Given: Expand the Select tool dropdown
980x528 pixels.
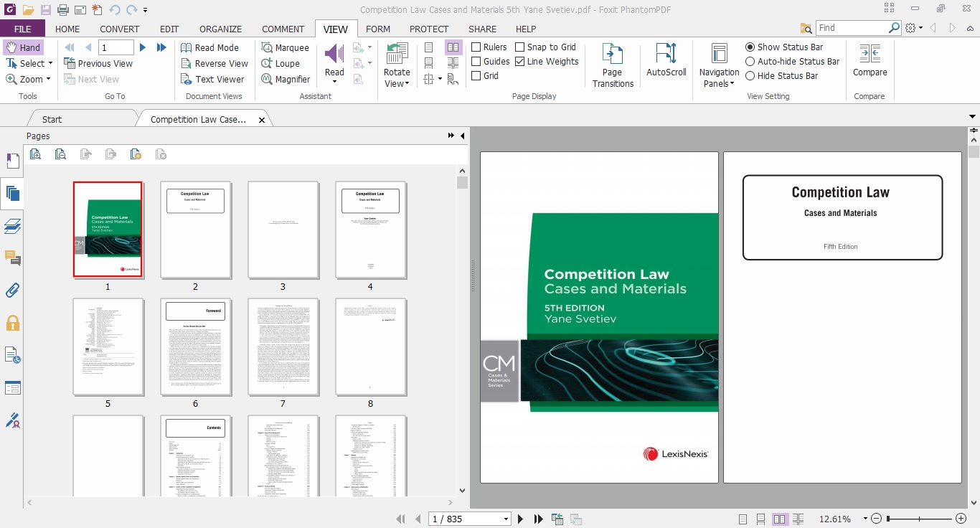Looking at the screenshot, I should coord(50,64).
